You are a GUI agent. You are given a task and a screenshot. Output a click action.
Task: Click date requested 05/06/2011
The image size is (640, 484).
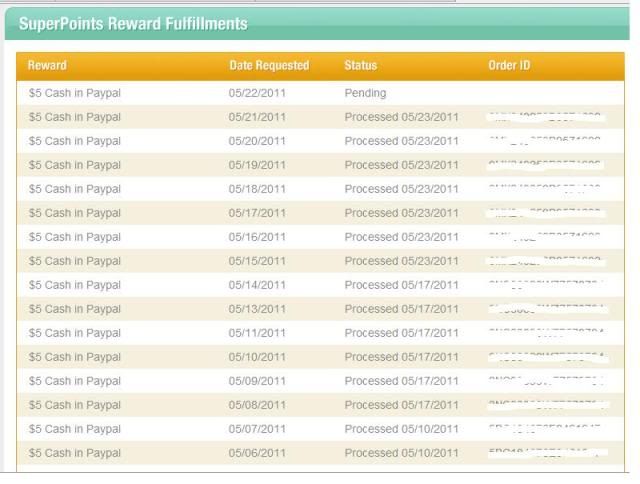[x=257, y=453]
